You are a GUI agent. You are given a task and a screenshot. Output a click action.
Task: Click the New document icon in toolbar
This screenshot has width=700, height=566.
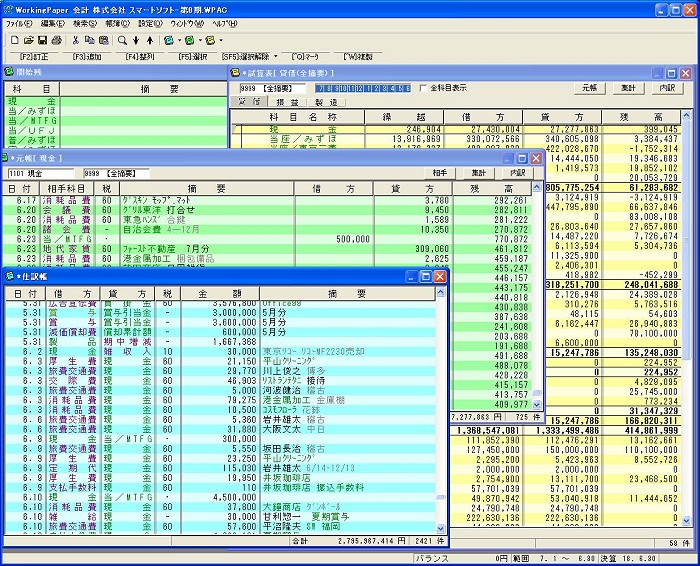point(15,40)
